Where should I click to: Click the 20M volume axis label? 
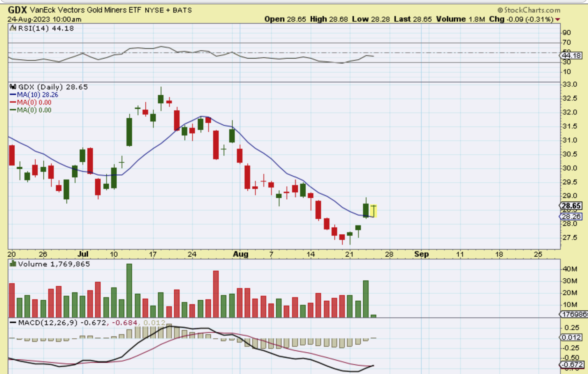pyautogui.click(x=569, y=293)
